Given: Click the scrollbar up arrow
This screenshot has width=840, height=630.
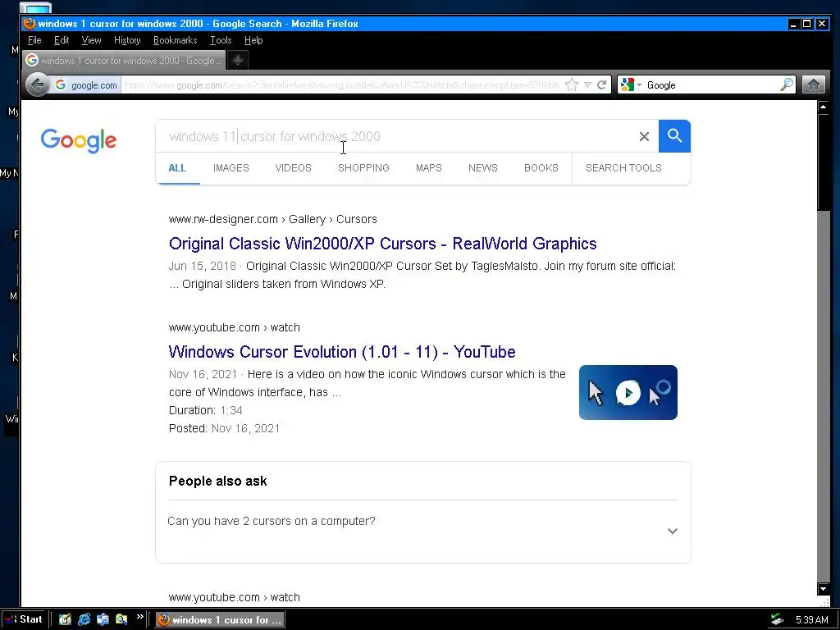Looking at the screenshot, I should [824, 107].
